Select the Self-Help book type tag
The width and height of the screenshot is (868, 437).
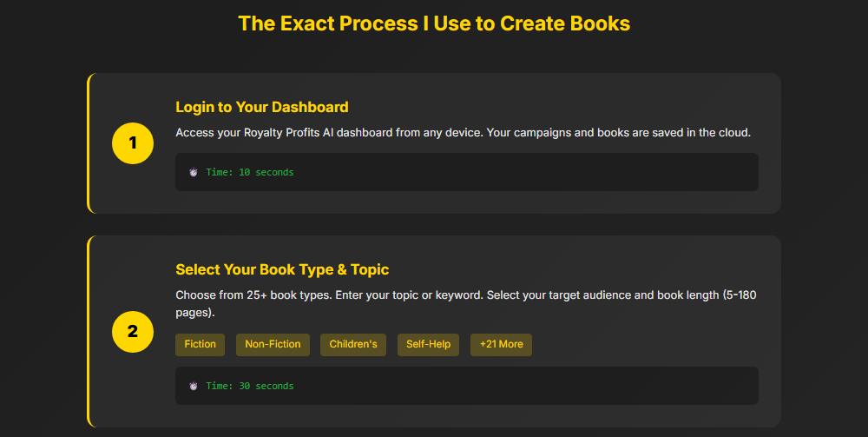(429, 344)
